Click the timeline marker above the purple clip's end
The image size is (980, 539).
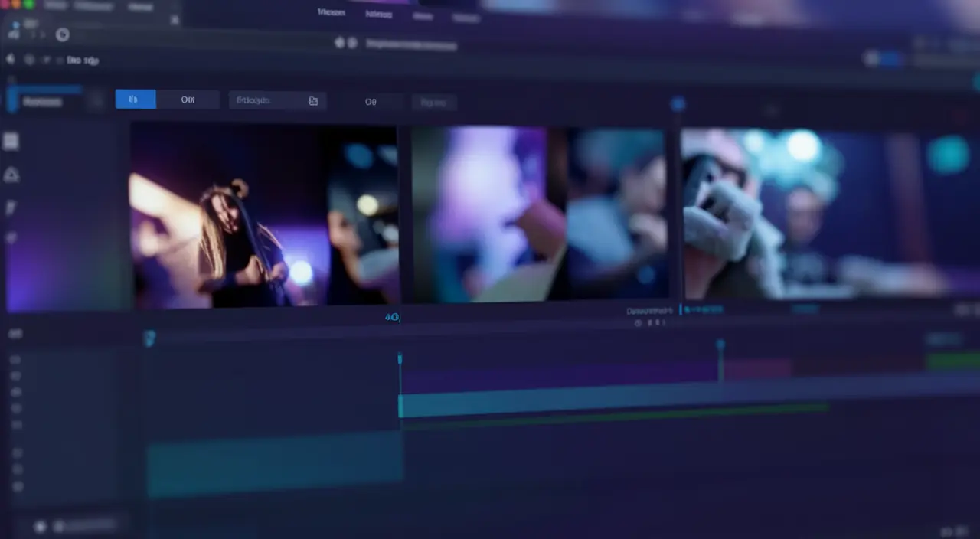pos(720,346)
